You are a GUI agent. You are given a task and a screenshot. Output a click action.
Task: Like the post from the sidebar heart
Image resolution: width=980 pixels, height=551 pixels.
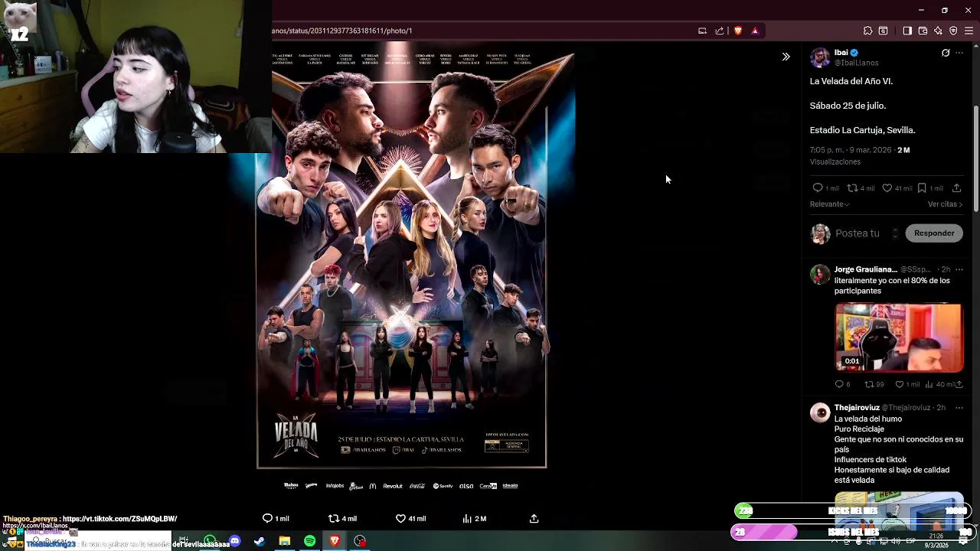coord(887,187)
